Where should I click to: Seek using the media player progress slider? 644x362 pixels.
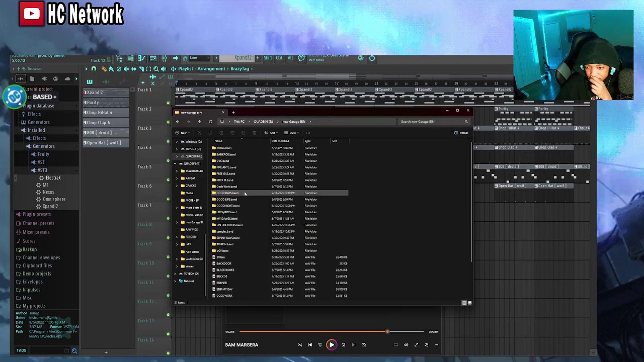pos(332,332)
